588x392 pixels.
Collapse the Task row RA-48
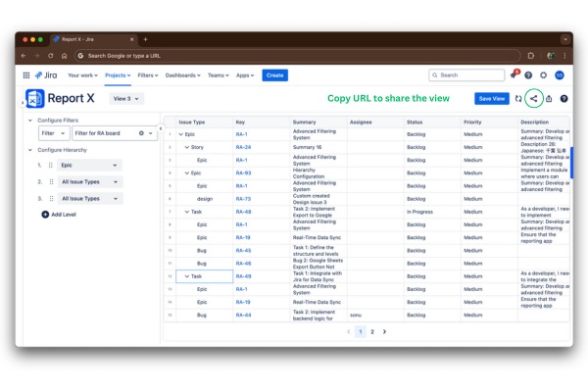coord(187,212)
